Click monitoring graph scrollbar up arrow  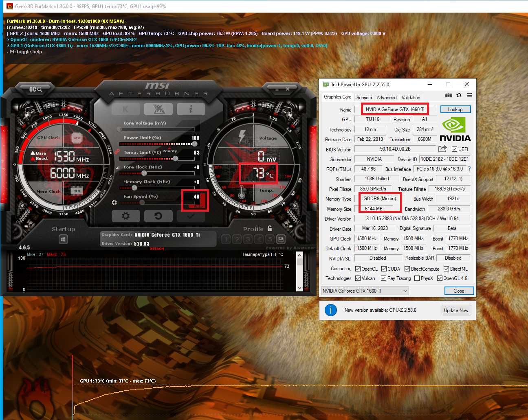coord(300,255)
